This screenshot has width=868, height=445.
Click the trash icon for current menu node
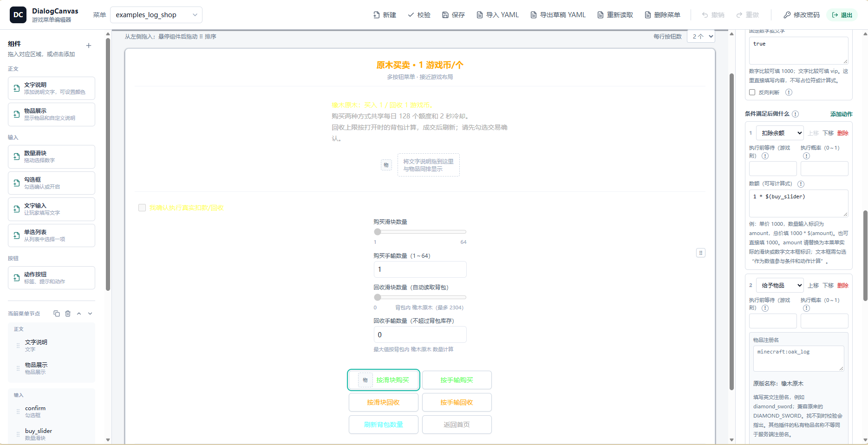[68, 314]
